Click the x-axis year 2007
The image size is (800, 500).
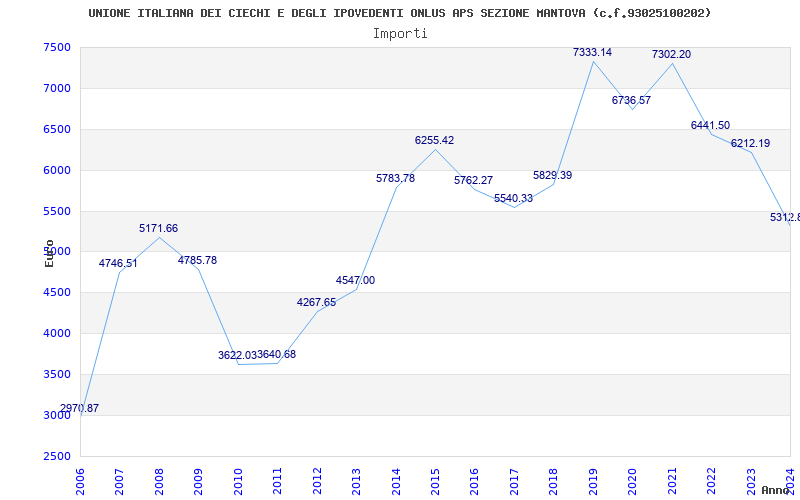[119, 482]
